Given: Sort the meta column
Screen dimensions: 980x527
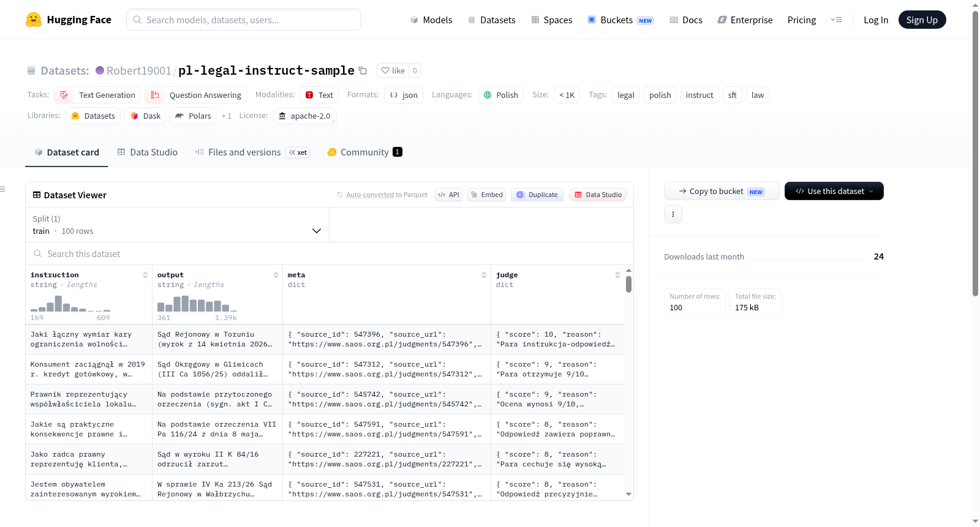Looking at the screenshot, I should point(484,275).
